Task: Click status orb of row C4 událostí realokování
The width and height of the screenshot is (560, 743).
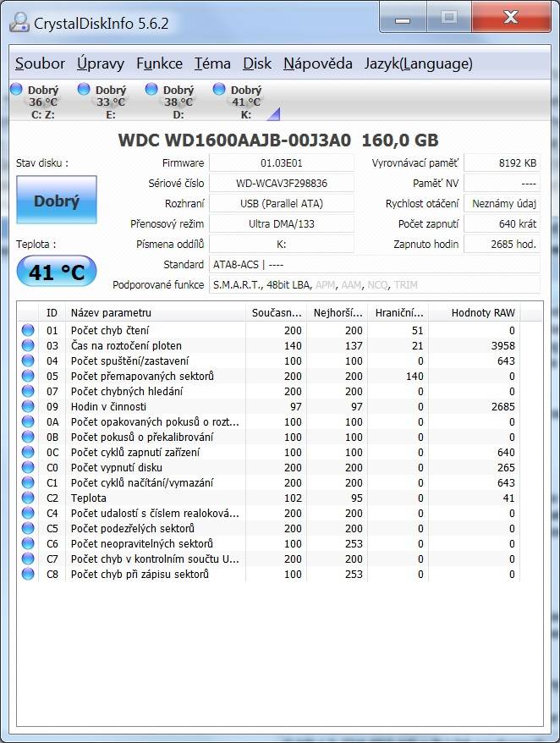Action: tap(28, 513)
